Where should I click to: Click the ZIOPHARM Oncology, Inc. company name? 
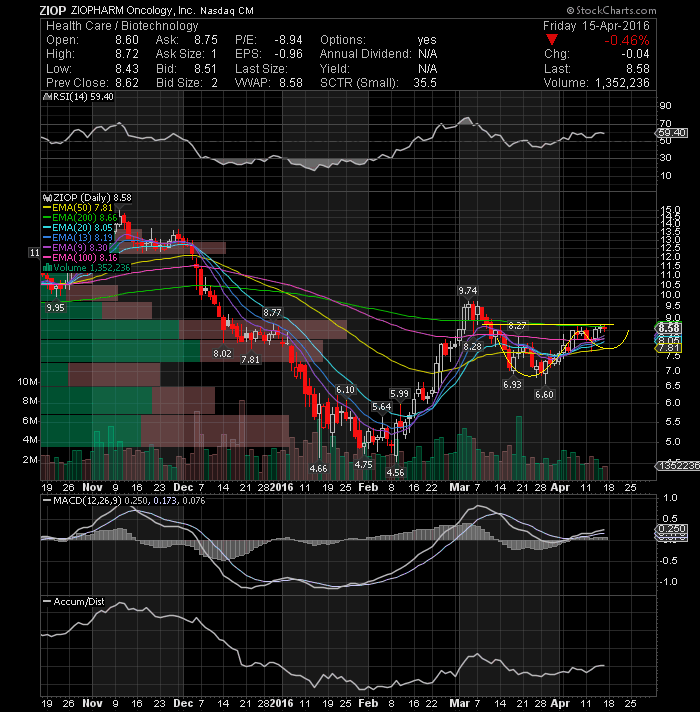coord(133,10)
